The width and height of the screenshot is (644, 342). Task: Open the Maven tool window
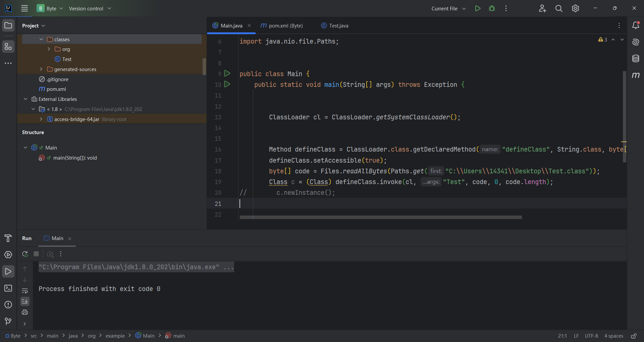click(x=636, y=75)
